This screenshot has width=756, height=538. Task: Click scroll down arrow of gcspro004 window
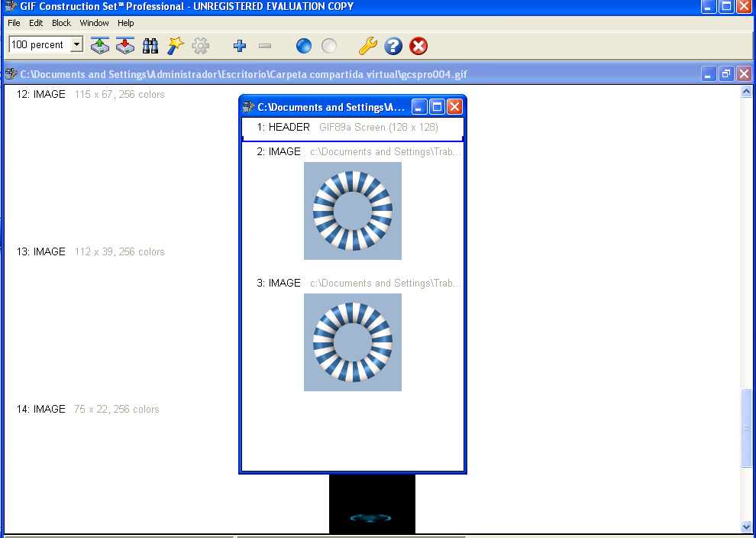point(746,527)
